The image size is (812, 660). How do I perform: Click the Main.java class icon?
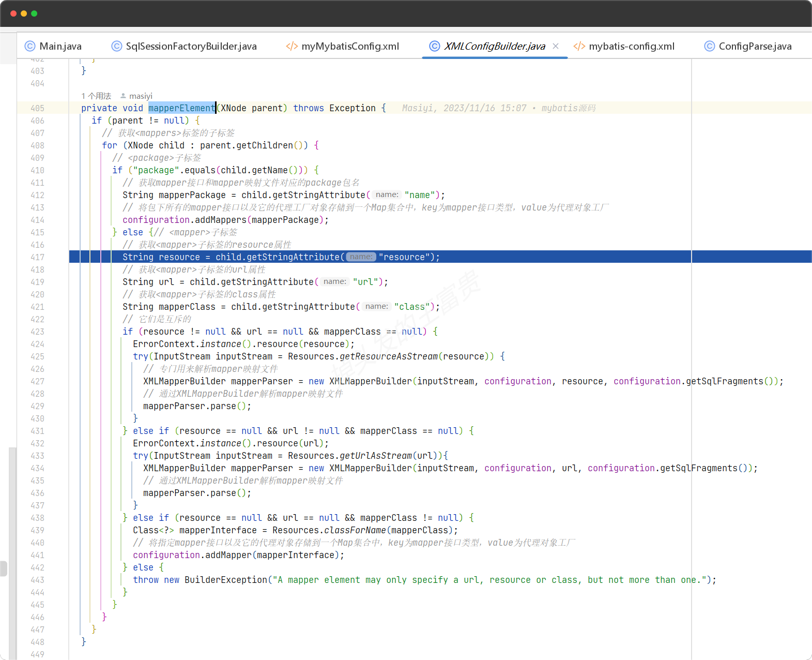(30, 46)
